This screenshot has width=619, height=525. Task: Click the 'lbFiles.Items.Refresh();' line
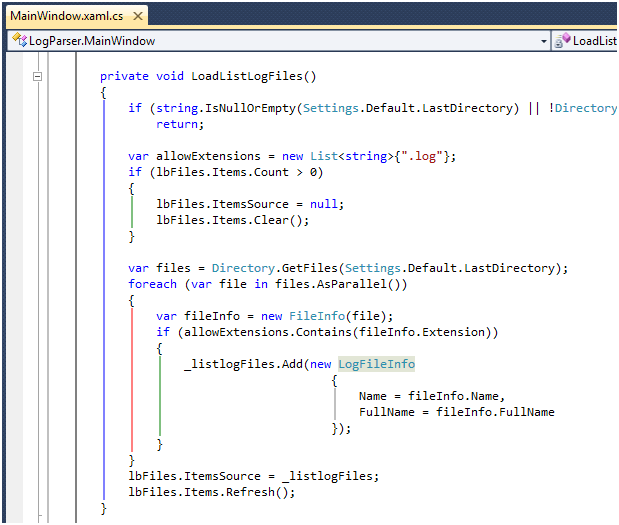[212, 492]
